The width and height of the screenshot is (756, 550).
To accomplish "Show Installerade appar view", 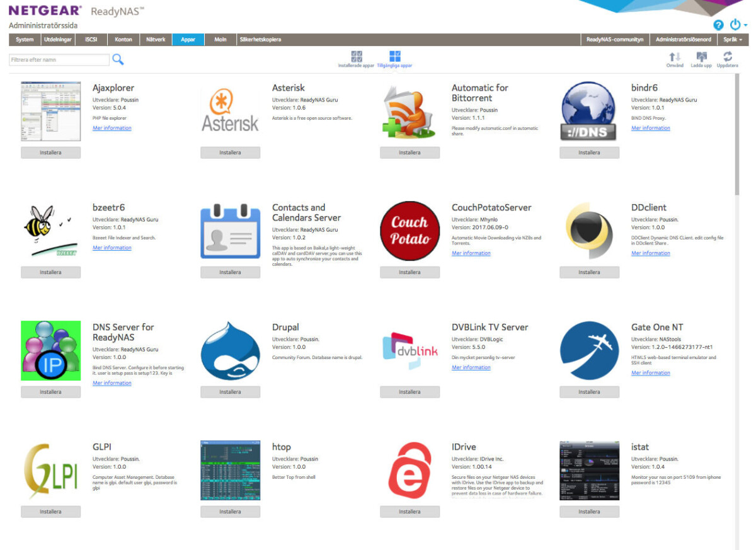I will [357, 59].
